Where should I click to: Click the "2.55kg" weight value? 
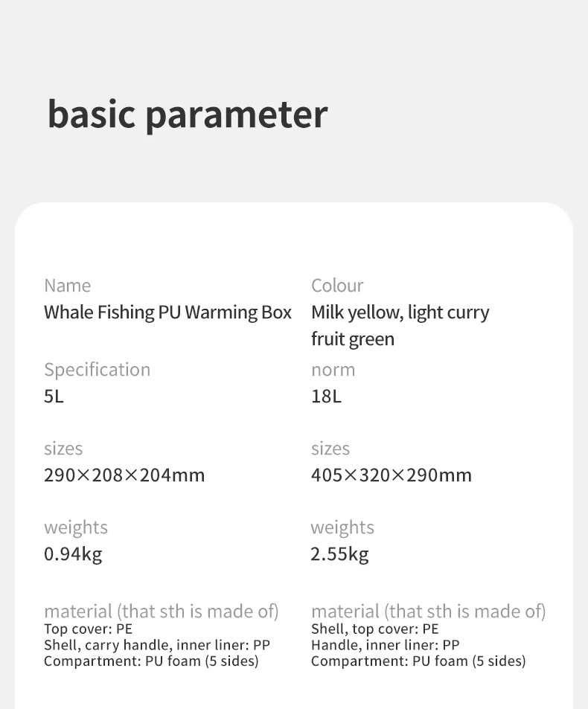(x=339, y=554)
